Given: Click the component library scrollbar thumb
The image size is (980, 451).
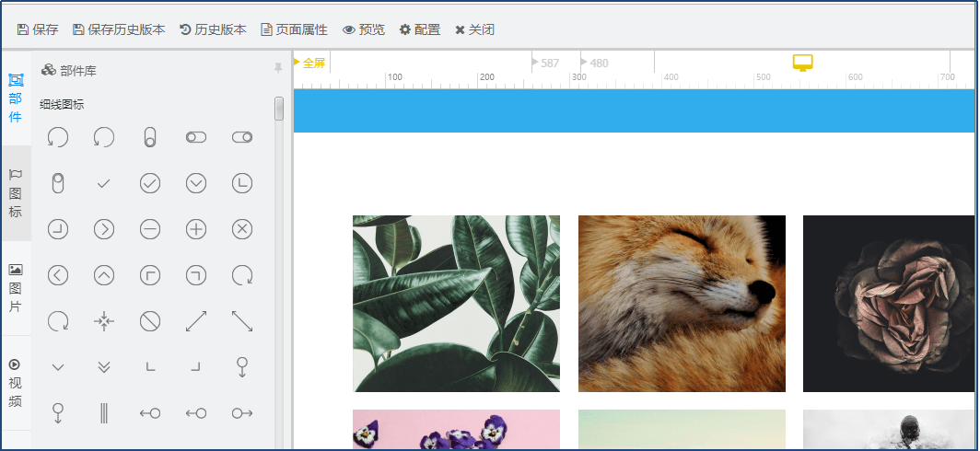Looking at the screenshot, I should point(279,108).
